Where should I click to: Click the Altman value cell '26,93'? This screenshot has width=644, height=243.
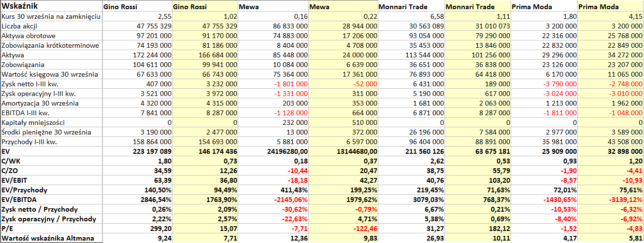[411, 238]
